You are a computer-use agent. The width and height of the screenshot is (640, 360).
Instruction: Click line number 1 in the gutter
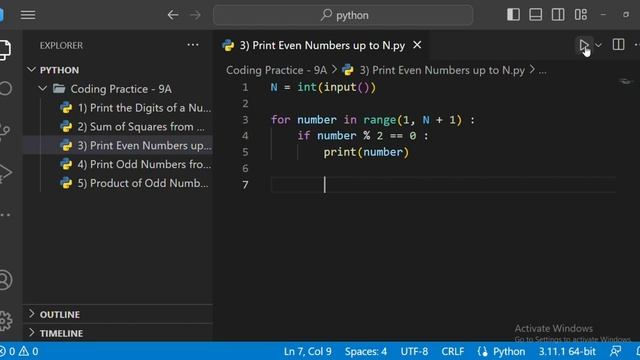pyautogui.click(x=245, y=87)
